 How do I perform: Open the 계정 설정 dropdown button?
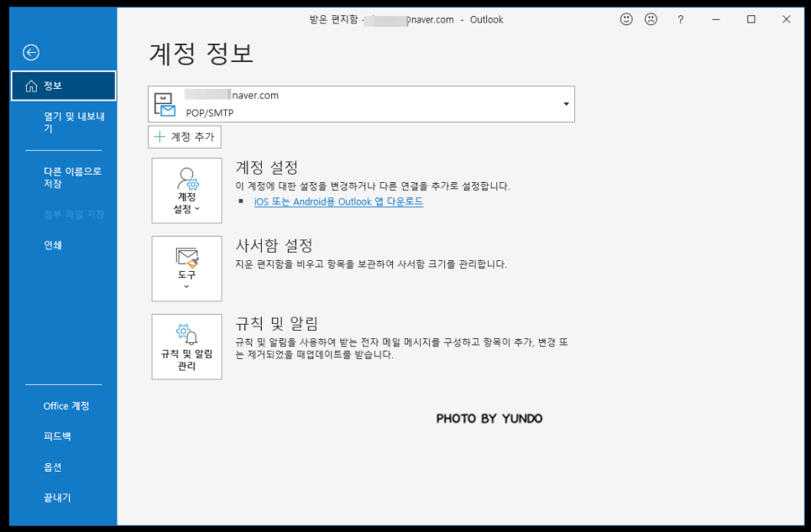click(186, 190)
